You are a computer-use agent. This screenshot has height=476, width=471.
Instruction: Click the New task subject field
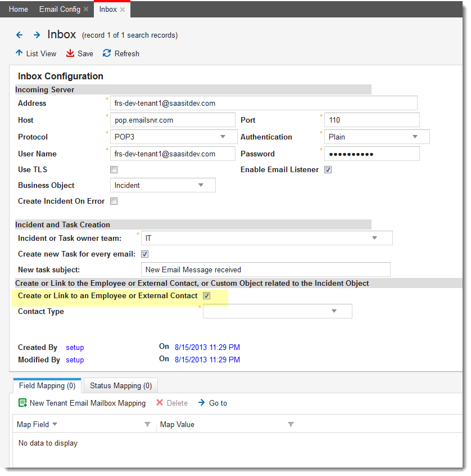266,270
